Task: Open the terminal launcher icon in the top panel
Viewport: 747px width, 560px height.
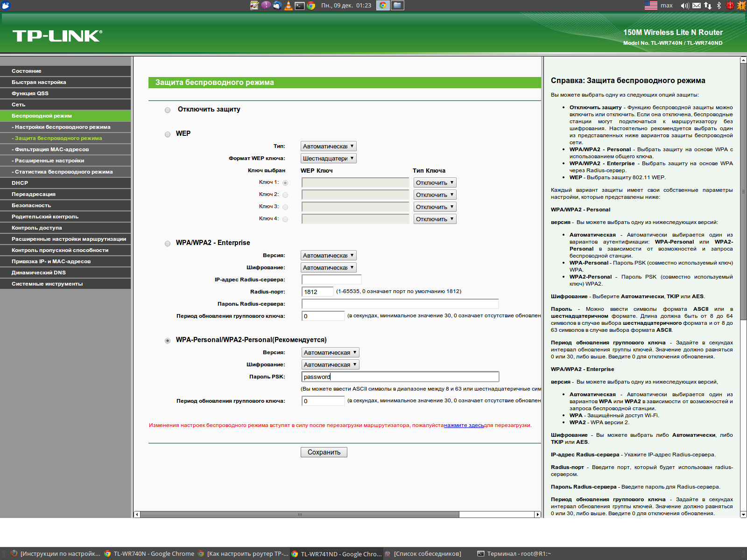Action: pyautogui.click(x=300, y=6)
